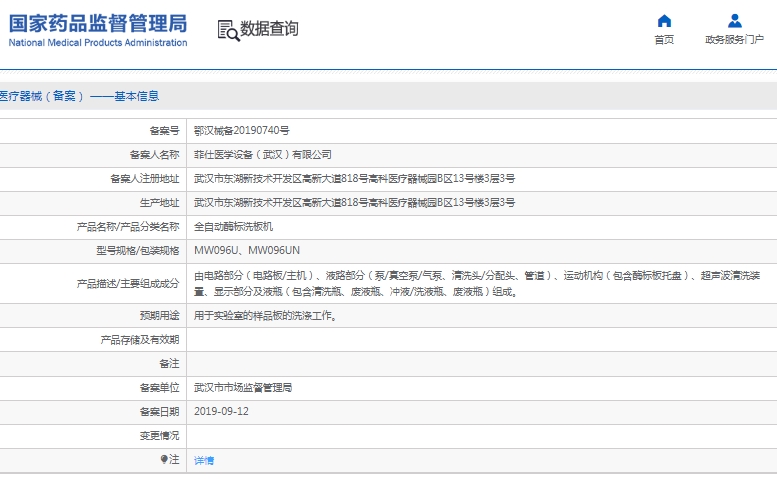Screen dimensions: 777x479
Task: Select the filing authority 武汉市市场监督管理局
Action: [243, 387]
